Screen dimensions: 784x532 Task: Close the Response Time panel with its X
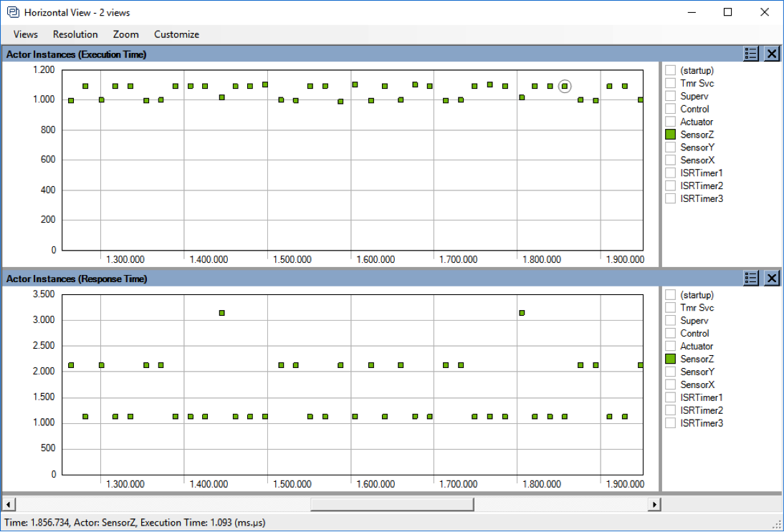pyautogui.click(x=772, y=279)
